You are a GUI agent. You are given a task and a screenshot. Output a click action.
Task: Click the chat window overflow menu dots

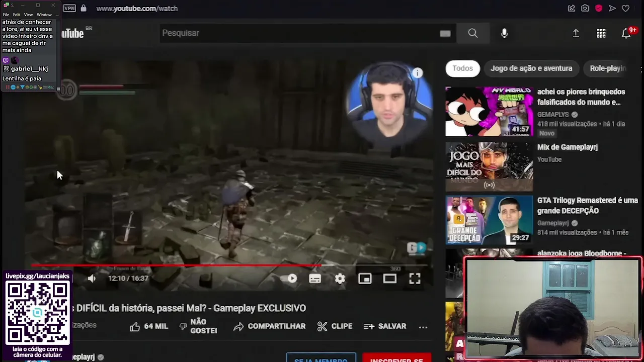click(57, 15)
